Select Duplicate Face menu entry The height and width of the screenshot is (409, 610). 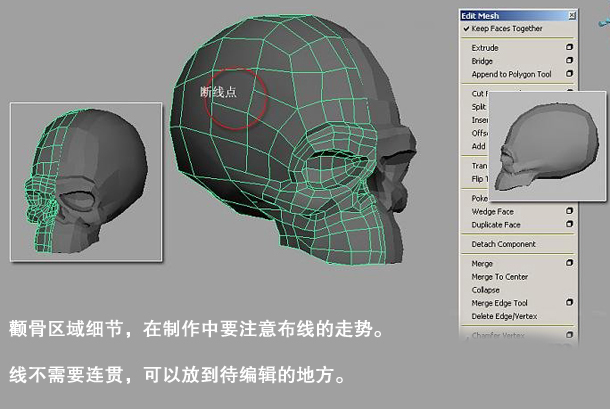(x=496, y=225)
